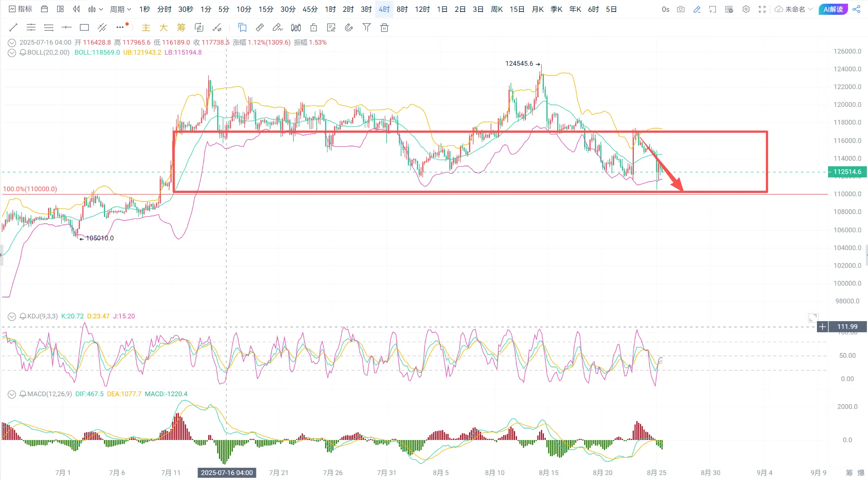Switch to 15分 timeframe
The width and height of the screenshot is (868, 480).
[x=266, y=9]
